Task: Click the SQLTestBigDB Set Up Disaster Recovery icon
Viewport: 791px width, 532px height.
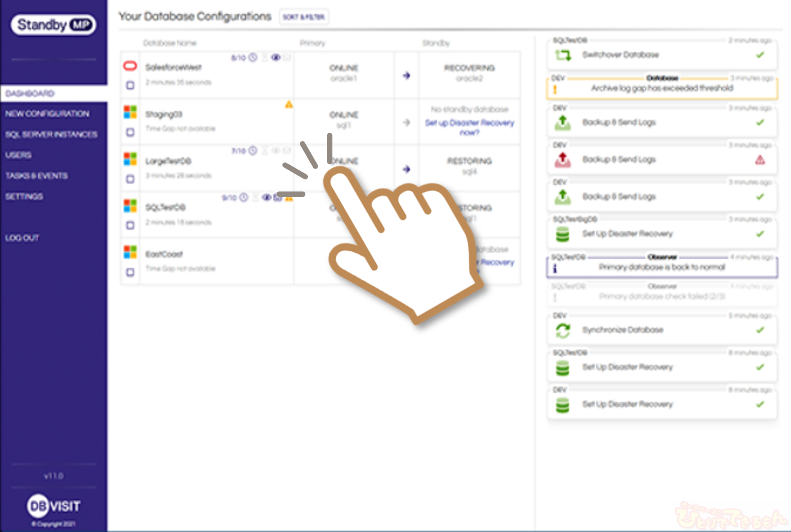Action: pos(562,234)
